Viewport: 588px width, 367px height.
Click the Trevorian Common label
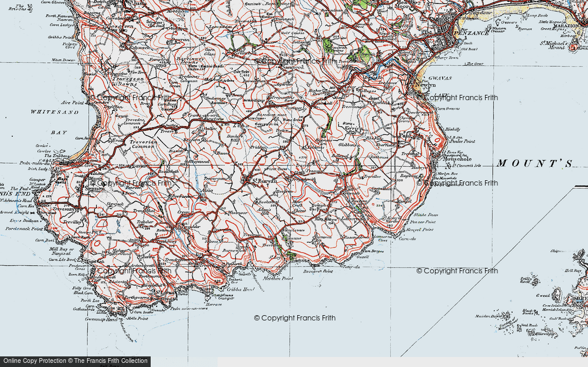click(142, 144)
